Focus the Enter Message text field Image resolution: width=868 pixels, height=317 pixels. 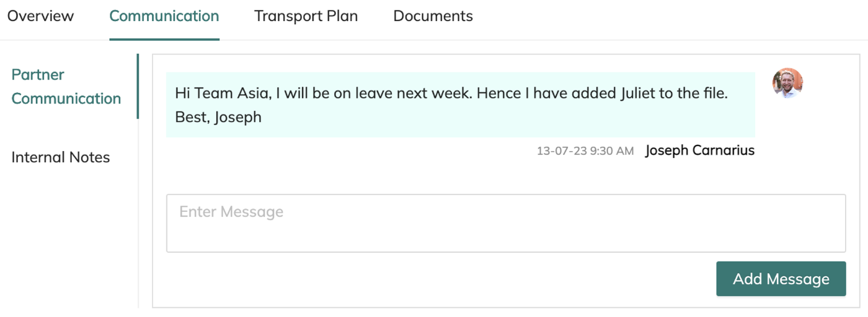coord(505,223)
